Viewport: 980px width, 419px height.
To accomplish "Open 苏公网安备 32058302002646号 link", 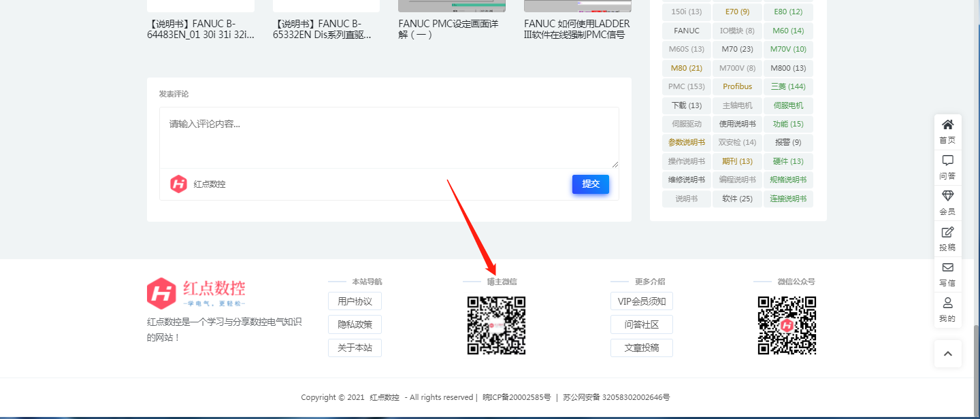I will tap(617, 397).
